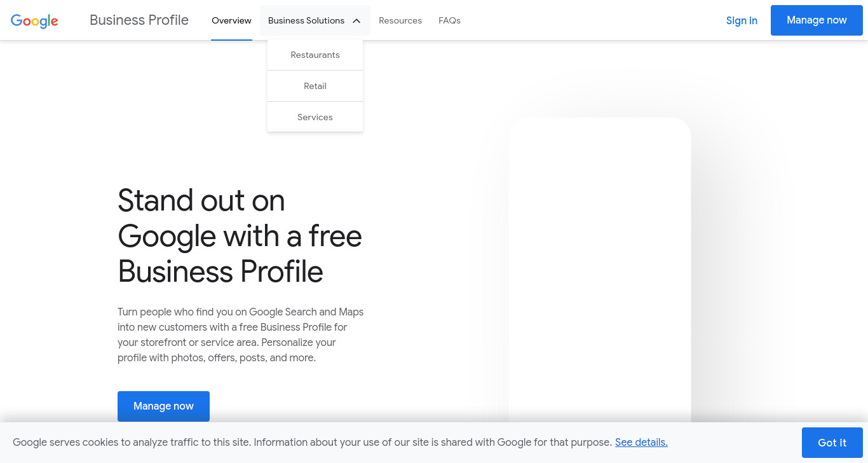Dismiss cookie banner with Got it
868x463 pixels.
[832, 443]
